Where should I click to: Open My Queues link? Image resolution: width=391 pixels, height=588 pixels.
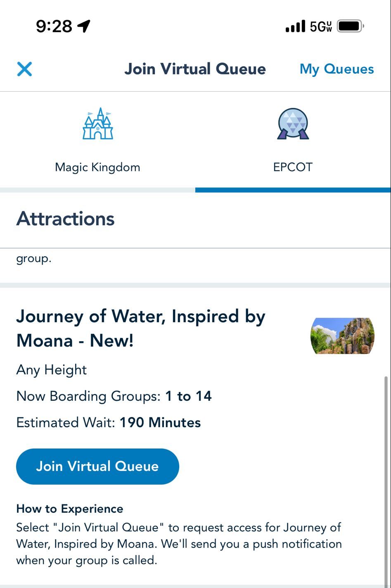(336, 69)
